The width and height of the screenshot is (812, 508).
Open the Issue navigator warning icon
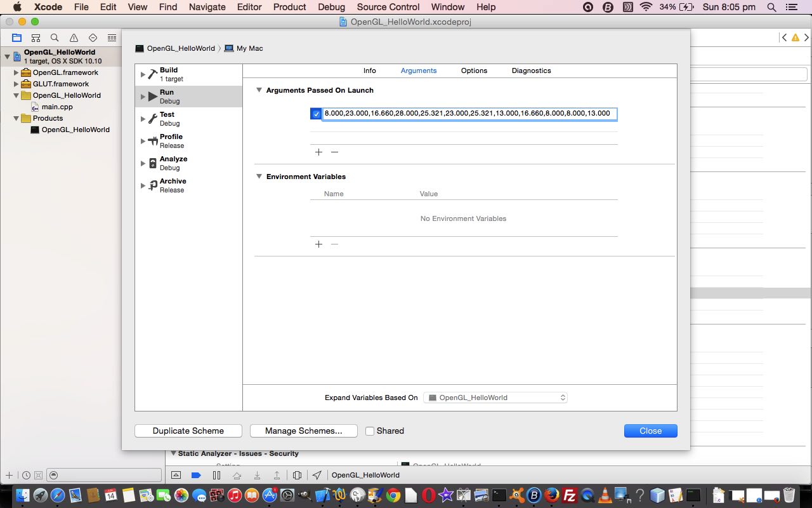tap(74, 38)
